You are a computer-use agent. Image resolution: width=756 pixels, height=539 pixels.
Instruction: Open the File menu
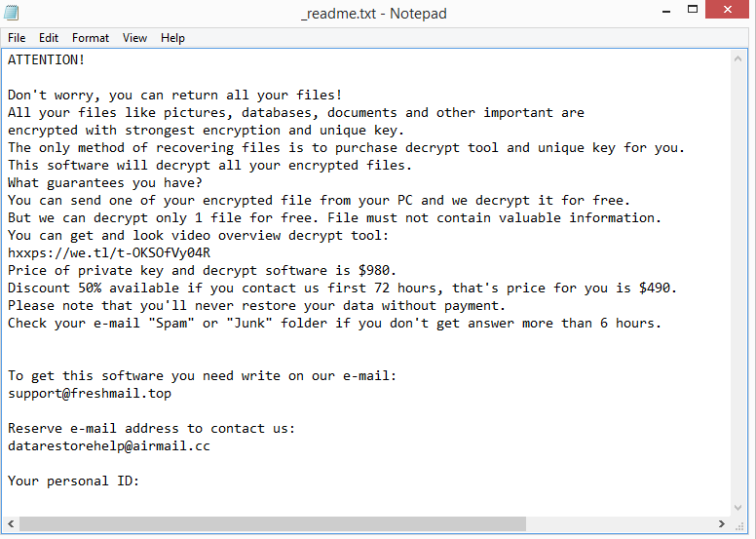17,38
